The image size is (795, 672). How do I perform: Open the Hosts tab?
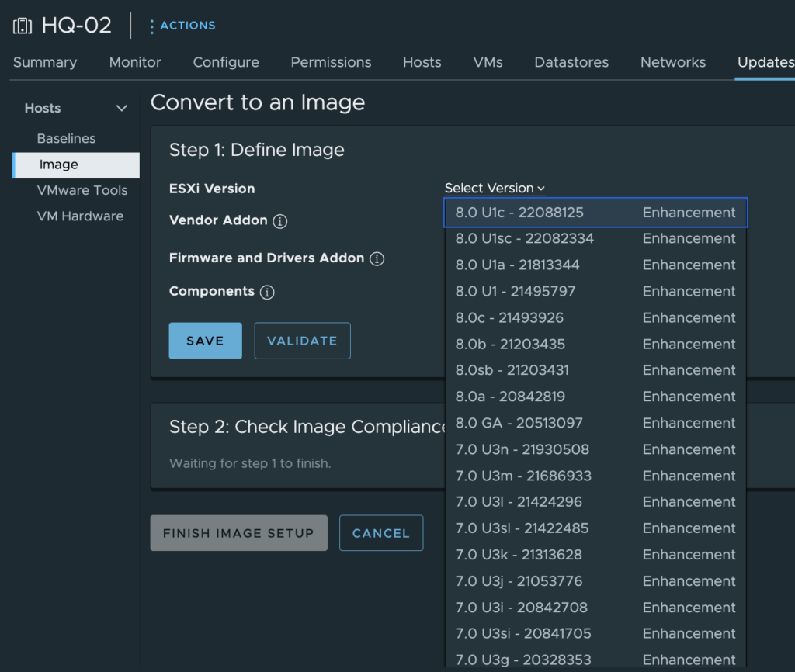(x=422, y=62)
